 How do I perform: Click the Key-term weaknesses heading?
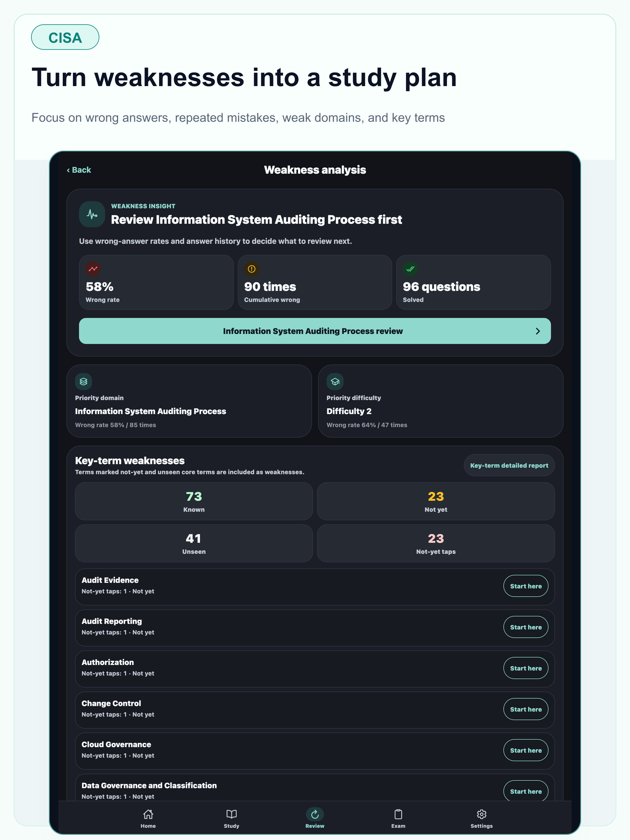click(x=130, y=460)
